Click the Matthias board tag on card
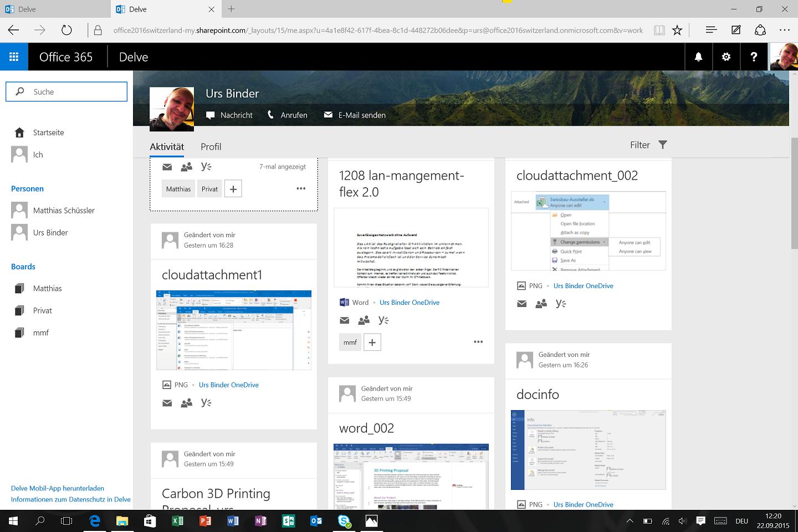This screenshot has height=532, width=798. (178, 189)
